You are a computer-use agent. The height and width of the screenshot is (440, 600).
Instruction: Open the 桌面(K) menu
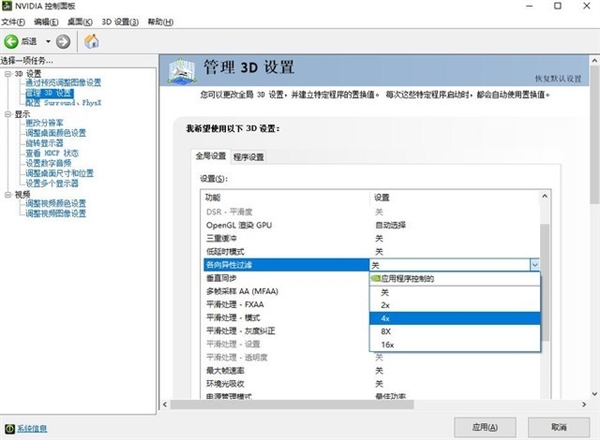click(x=80, y=22)
